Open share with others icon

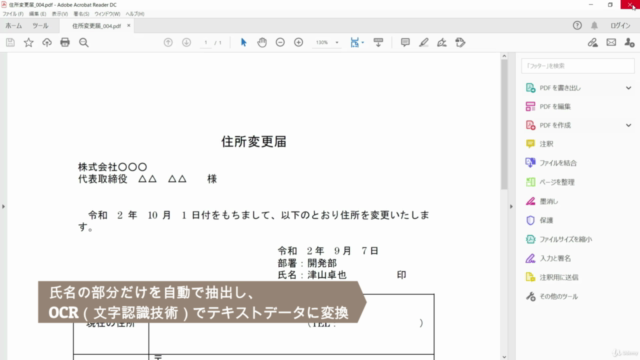629,42
